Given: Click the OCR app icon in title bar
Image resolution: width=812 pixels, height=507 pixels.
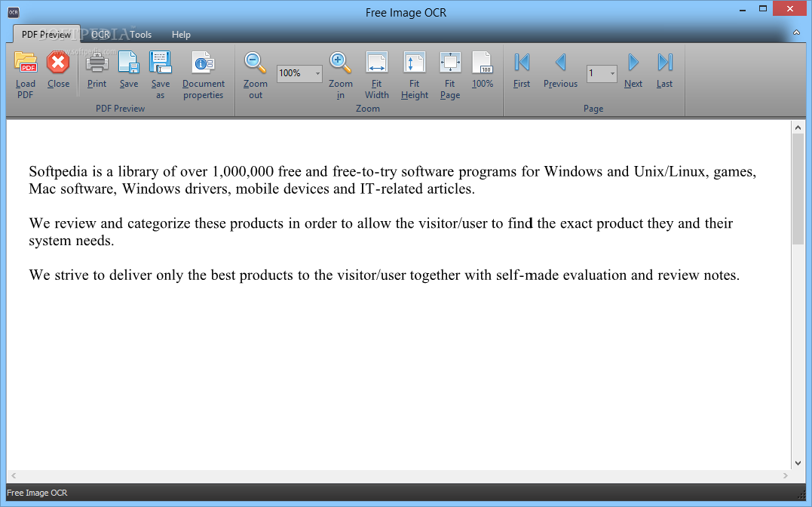Looking at the screenshot, I should click(13, 12).
